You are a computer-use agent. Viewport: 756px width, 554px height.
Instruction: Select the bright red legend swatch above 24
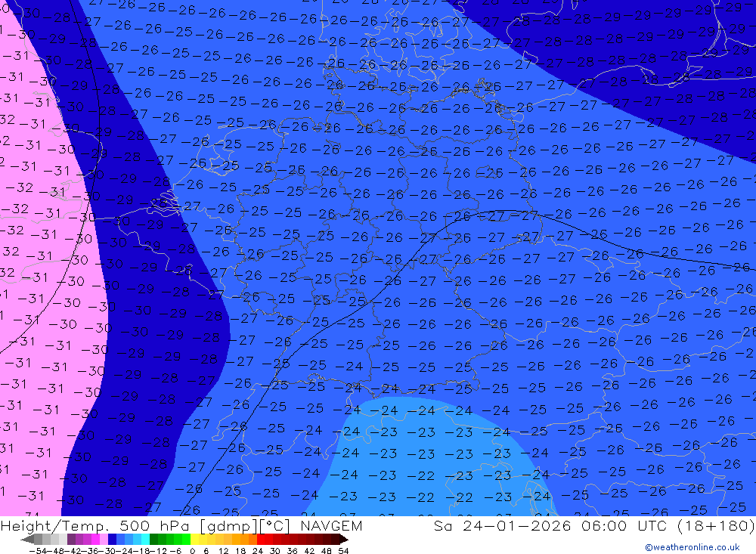pyautogui.click(x=261, y=539)
